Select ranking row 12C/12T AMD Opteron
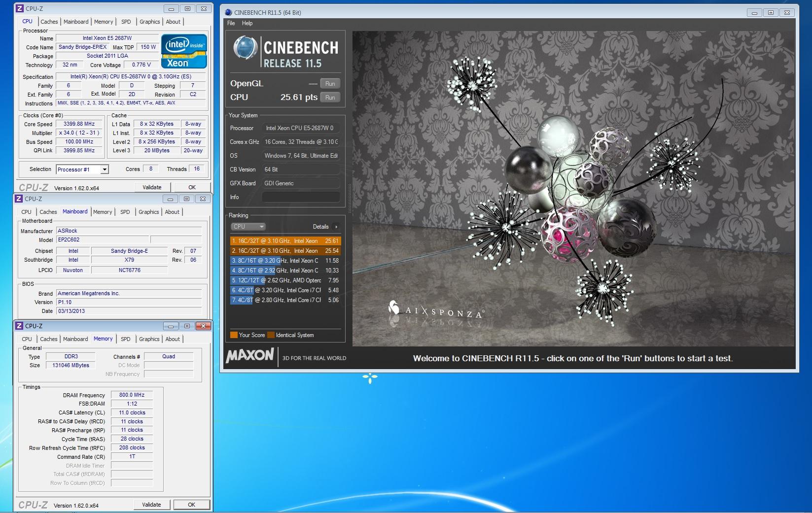Viewport: 812px width, 513px height. coord(285,280)
